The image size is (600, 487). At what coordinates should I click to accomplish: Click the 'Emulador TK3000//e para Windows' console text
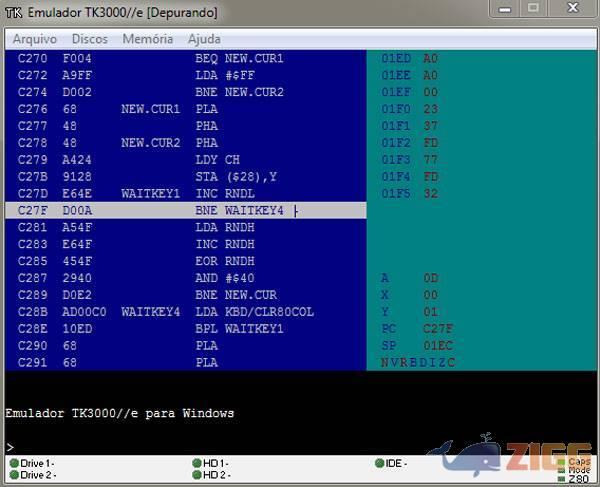coord(120,413)
